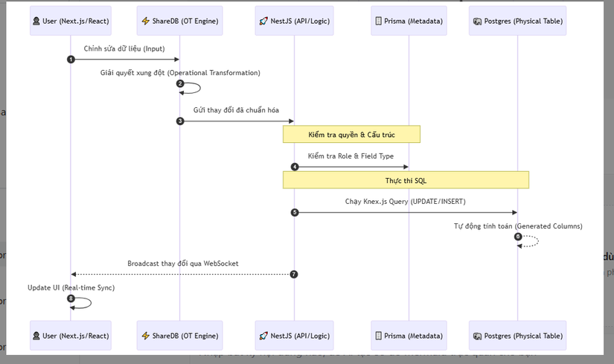Click the step 1 number marker
Screen dimensions: 614x364
(71, 59)
